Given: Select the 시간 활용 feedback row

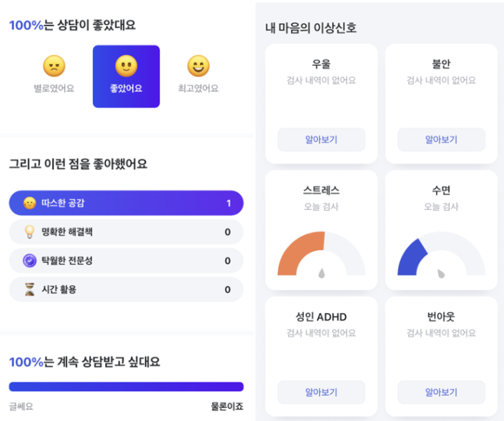Looking at the screenshot, I should 126,289.
